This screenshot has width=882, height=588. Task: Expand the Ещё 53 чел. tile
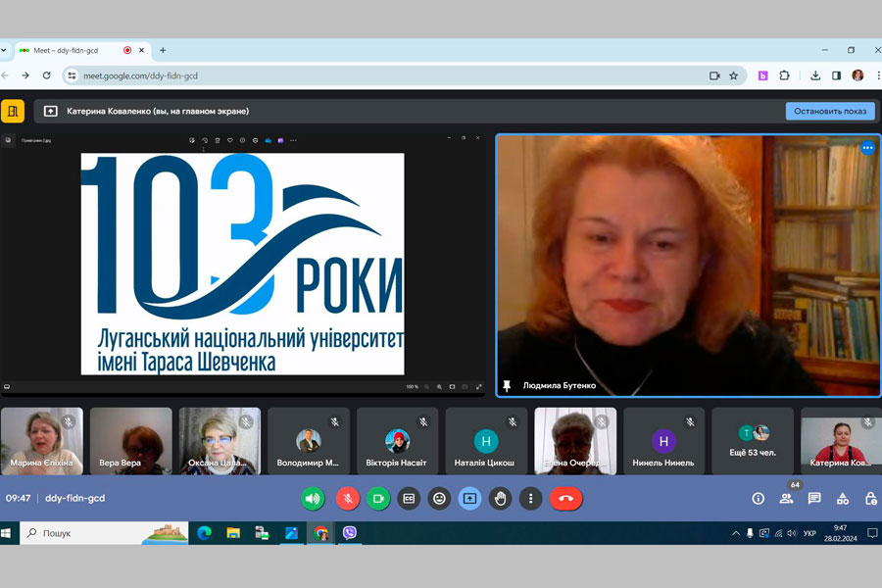click(753, 442)
